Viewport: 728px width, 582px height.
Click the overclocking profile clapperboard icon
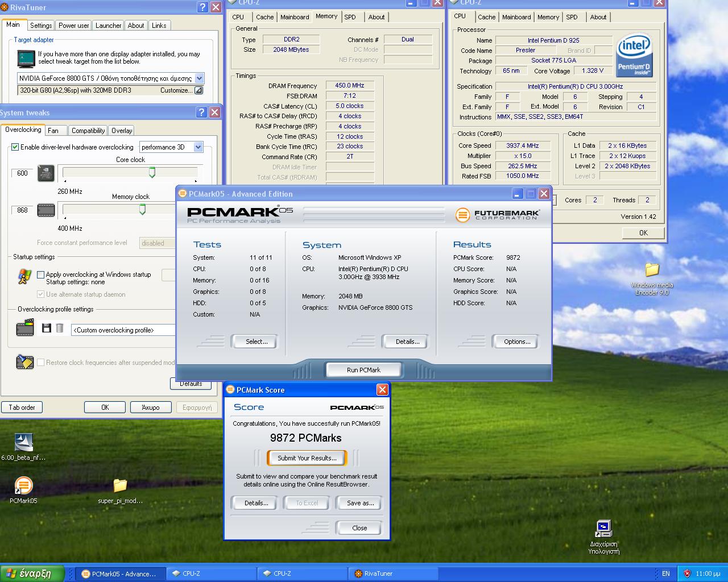25,328
